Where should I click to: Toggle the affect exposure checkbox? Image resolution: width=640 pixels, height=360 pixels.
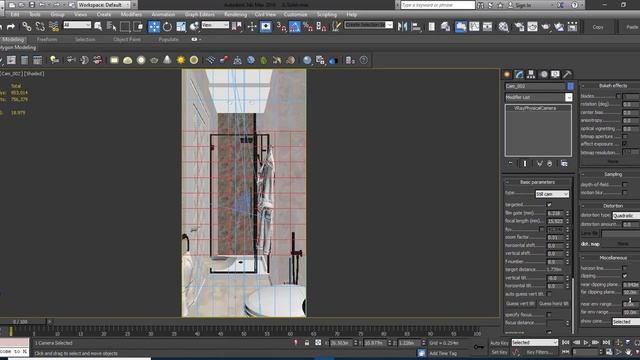click(625, 144)
